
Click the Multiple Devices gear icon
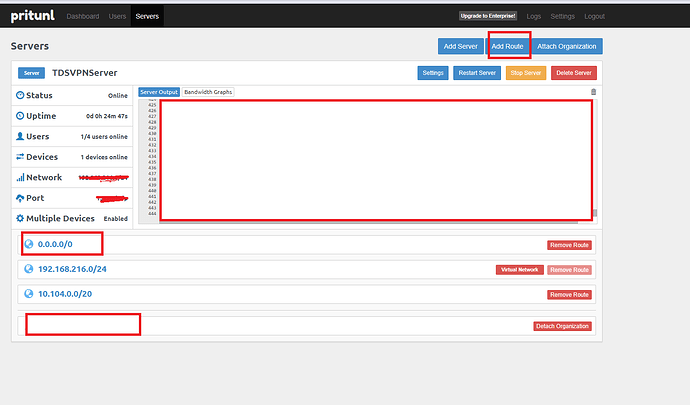tap(20, 217)
